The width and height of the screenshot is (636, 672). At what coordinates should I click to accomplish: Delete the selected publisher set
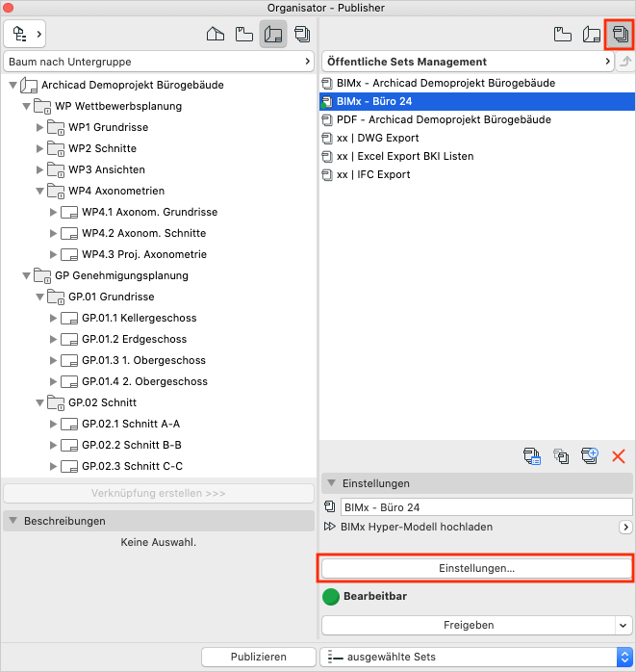[619, 456]
